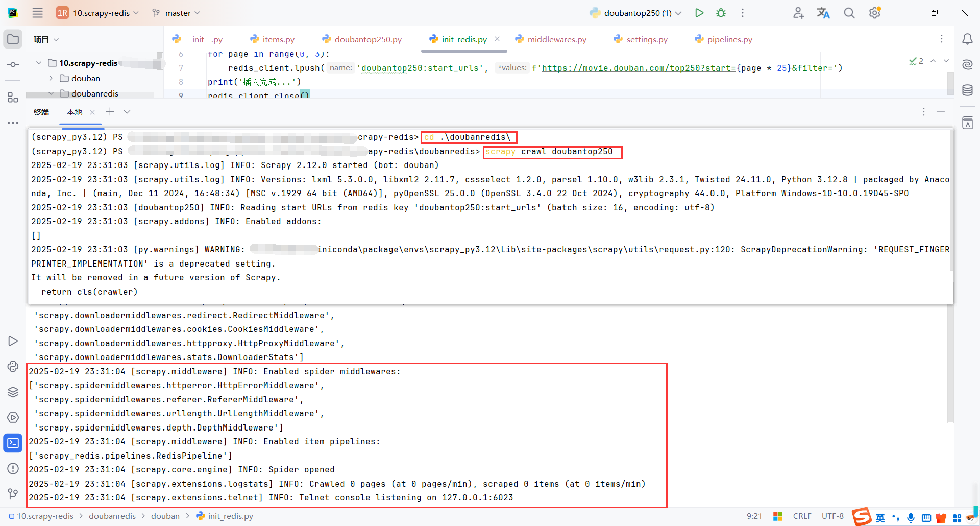Add a new terminal tab

110,112
